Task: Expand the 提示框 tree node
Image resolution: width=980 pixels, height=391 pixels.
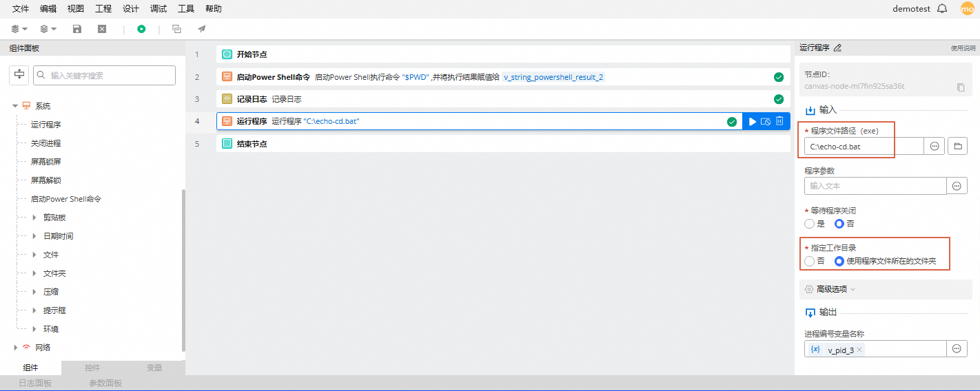Action: pos(35,310)
